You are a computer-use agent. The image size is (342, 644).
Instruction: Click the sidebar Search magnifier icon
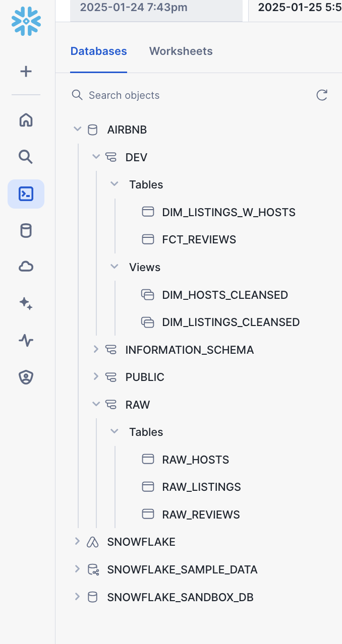click(26, 157)
